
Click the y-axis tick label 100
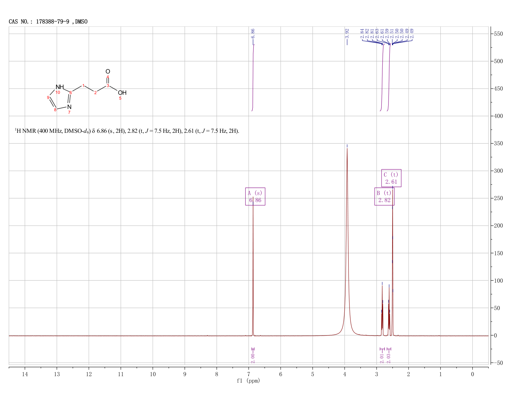[x=498, y=280]
